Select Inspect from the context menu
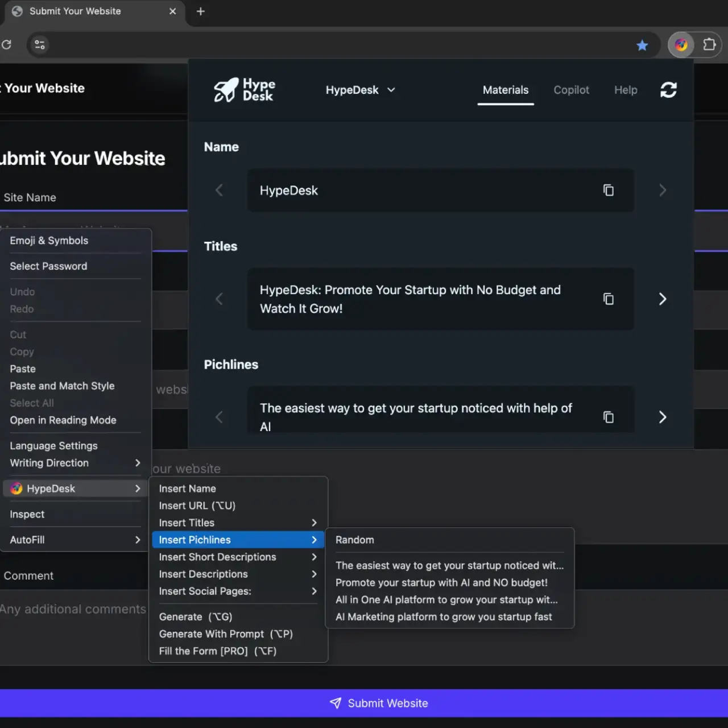This screenshot has width=728, height=728. 27,514
